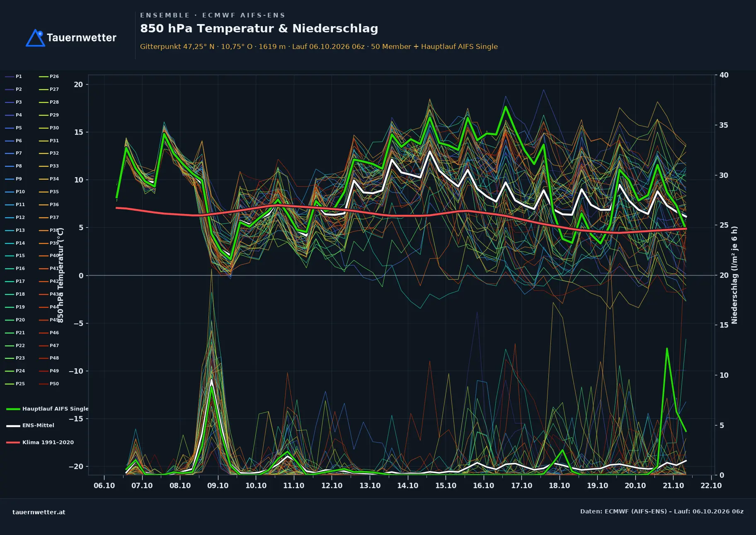Select the 'ENS-Mittel' legend label
Image resolution: width=756 pixels, height=535 pixels.
(38, 426)
